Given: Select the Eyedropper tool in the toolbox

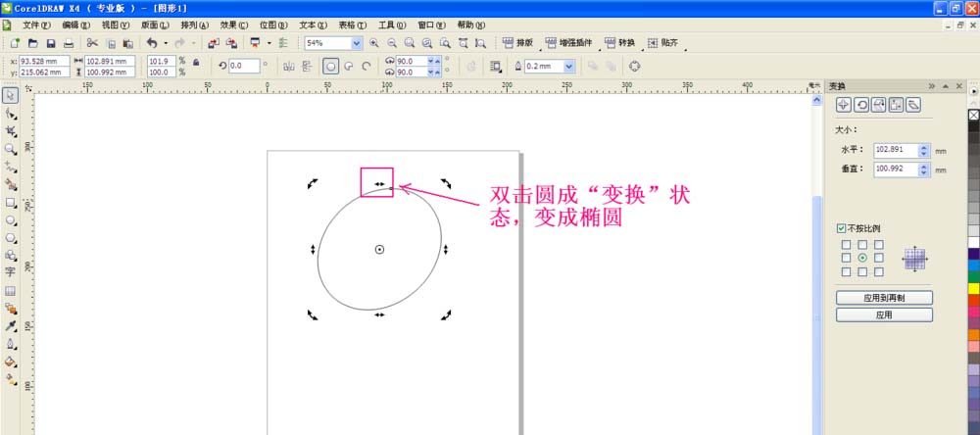Looking at the screenshot, I should [11, 326].
